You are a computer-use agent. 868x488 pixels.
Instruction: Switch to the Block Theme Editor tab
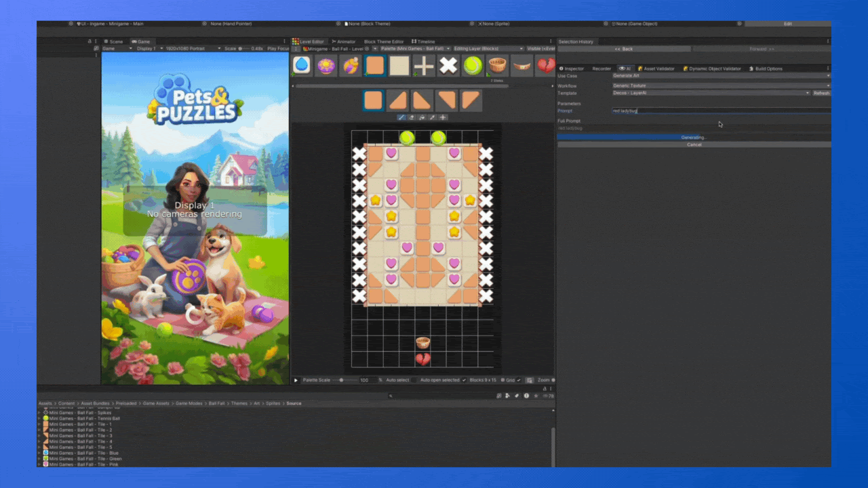coord(384,41)
